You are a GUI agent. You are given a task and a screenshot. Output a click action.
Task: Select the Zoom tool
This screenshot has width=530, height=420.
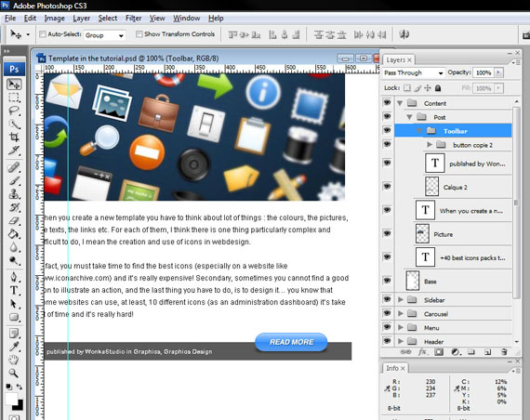click(x=14, y=374)
